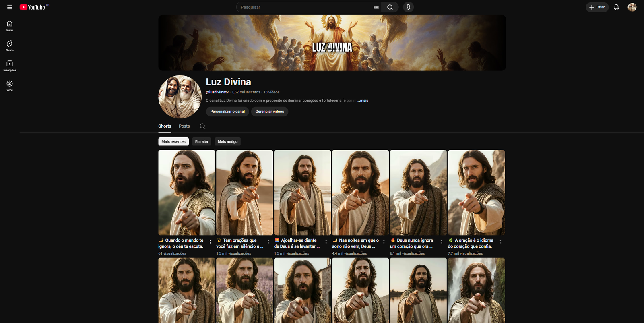Click the Luz Divina channel name heading

[229, 82]
